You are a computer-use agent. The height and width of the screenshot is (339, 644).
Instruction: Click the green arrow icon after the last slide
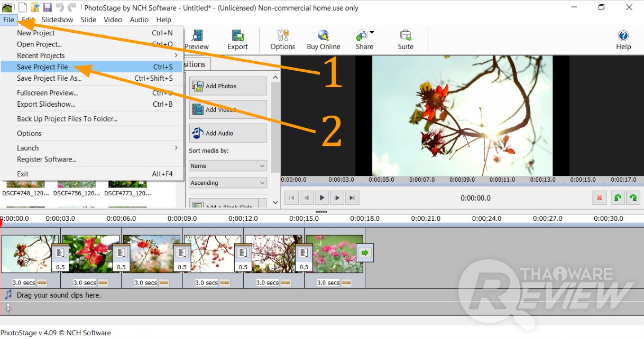click(365, 253)
